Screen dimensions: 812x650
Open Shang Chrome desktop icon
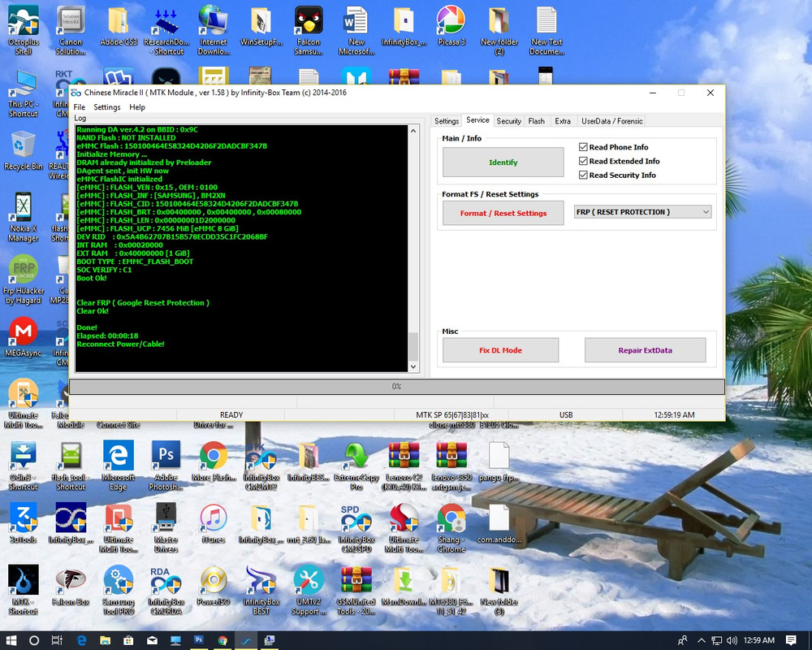tap(451, 527)
